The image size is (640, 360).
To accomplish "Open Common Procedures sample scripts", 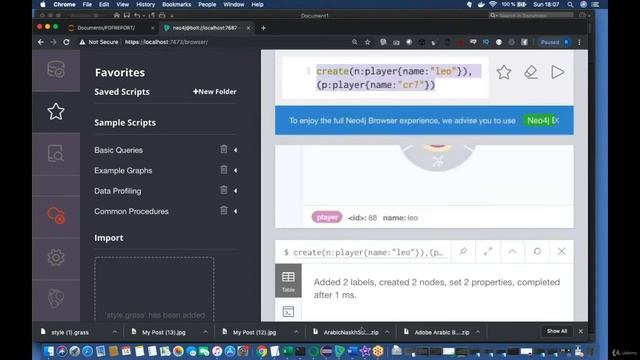I will (x=131, y=211).
